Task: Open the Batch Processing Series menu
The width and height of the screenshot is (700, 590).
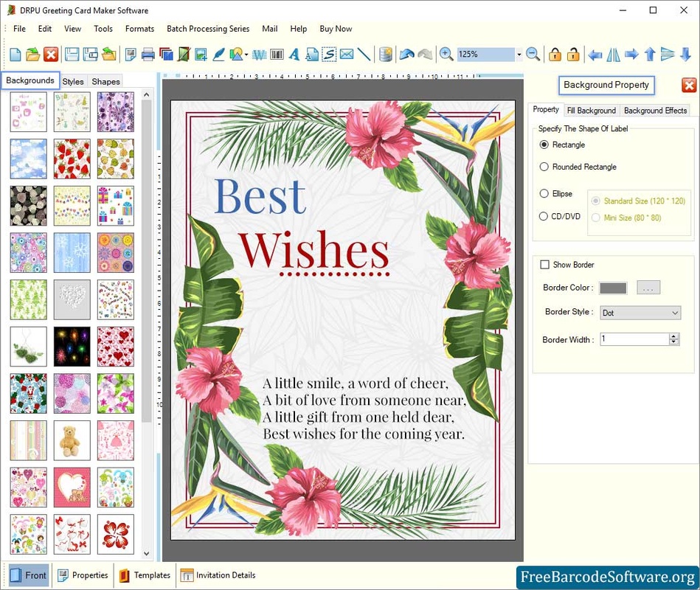Action: (x=207, y=29)
